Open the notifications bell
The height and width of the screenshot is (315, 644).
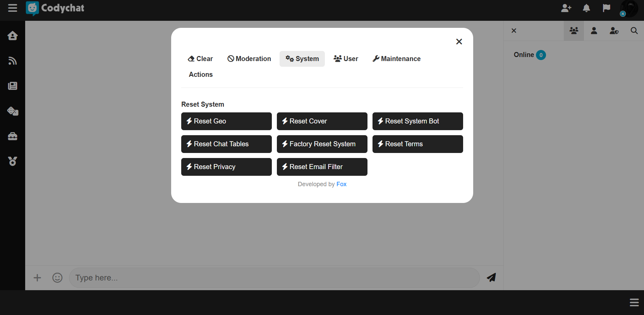pos(586,8)
